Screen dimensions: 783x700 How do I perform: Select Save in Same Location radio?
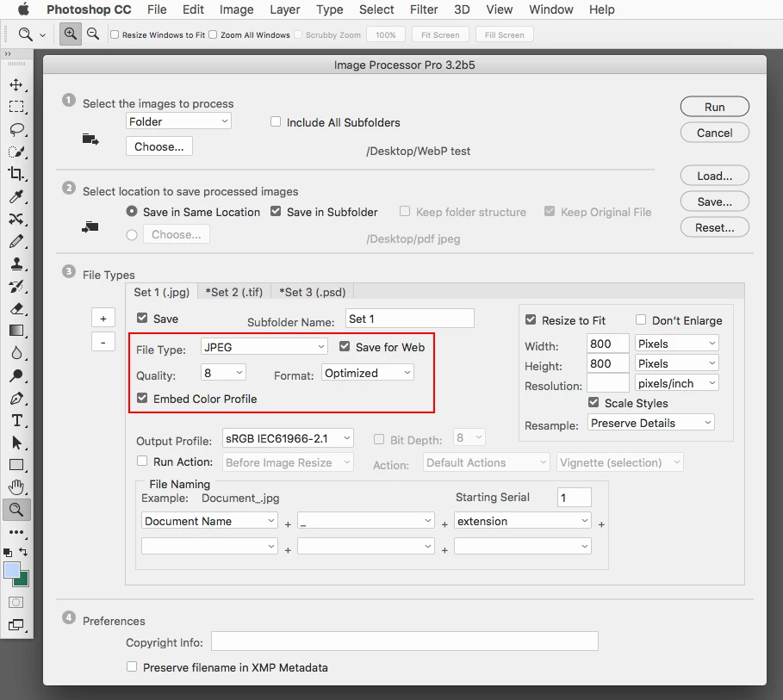click(131, 211)
